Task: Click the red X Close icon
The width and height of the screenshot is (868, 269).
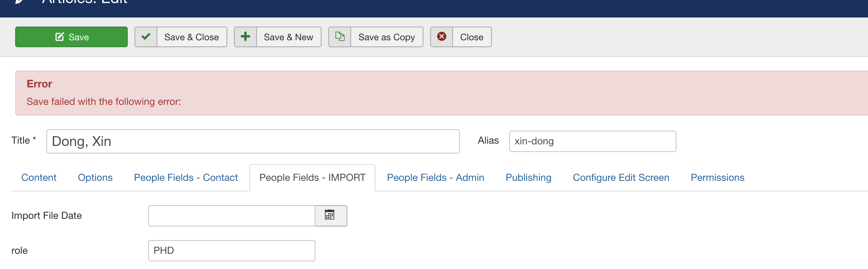Action: pos(442,37)
